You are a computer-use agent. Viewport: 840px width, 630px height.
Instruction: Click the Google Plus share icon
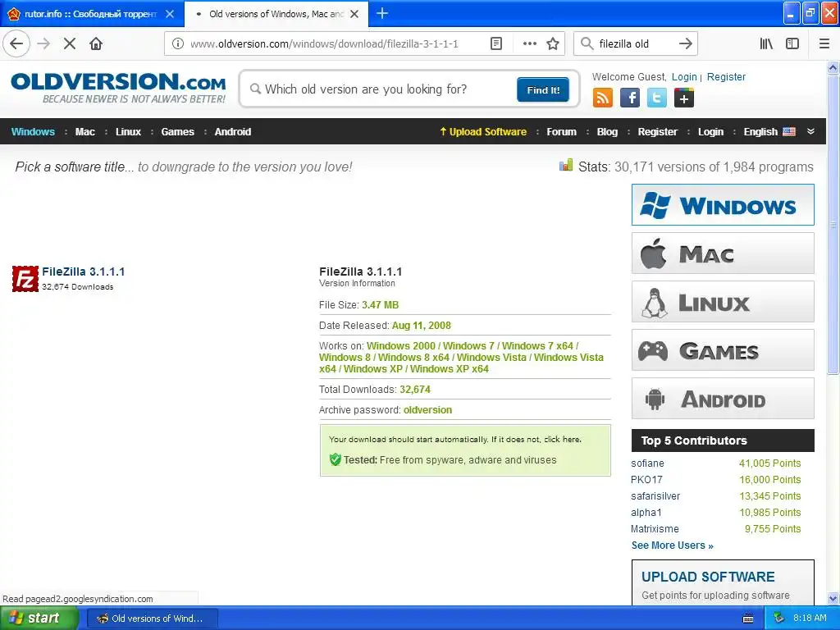click(684, 98)
